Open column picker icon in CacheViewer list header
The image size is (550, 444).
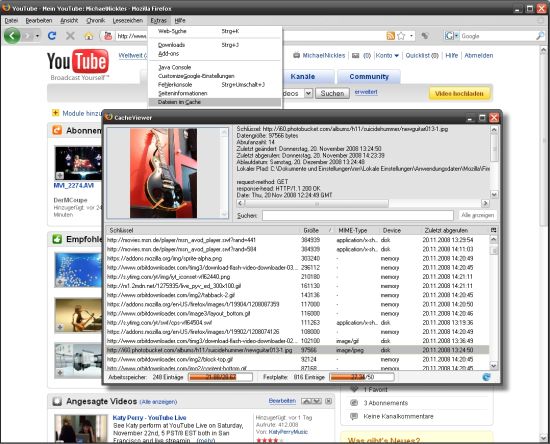494,230
